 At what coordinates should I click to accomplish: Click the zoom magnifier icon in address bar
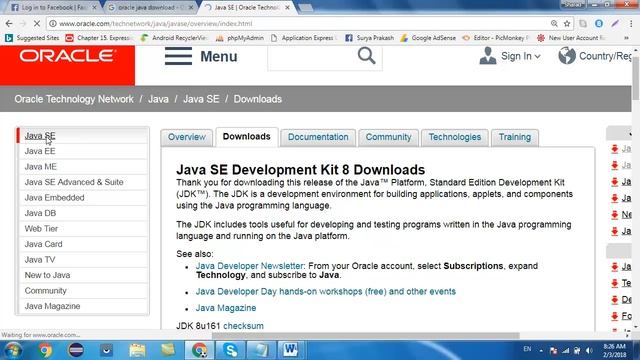point(554,24)
